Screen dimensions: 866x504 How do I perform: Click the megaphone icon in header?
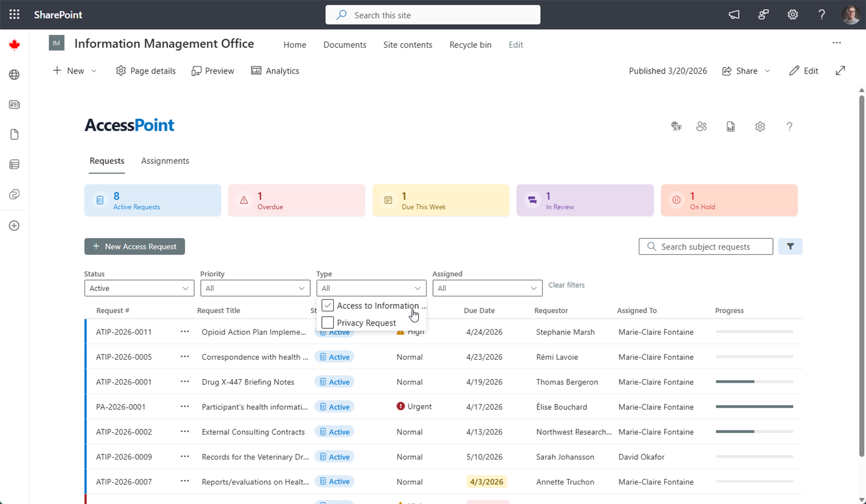pos(734,15)
